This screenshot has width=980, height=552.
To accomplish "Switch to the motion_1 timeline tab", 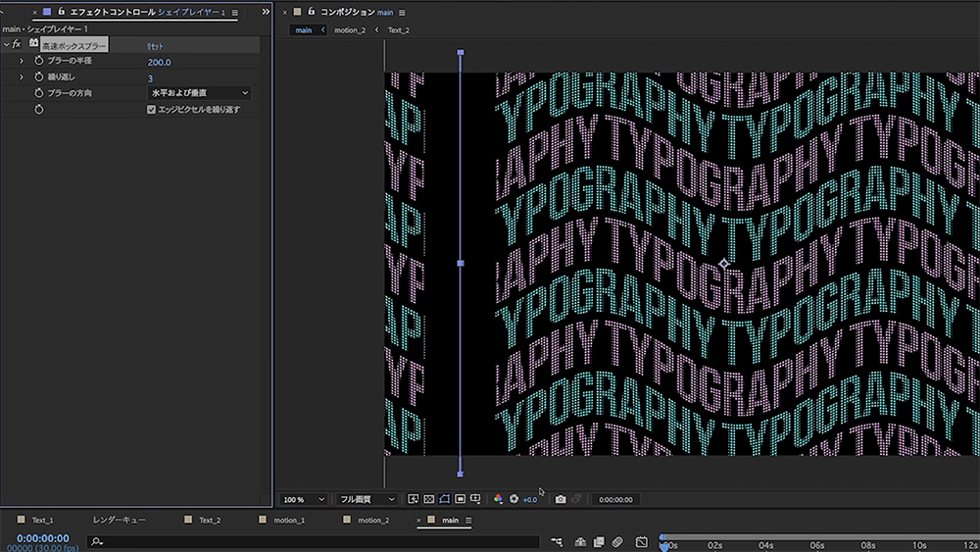I will point(288,520).
